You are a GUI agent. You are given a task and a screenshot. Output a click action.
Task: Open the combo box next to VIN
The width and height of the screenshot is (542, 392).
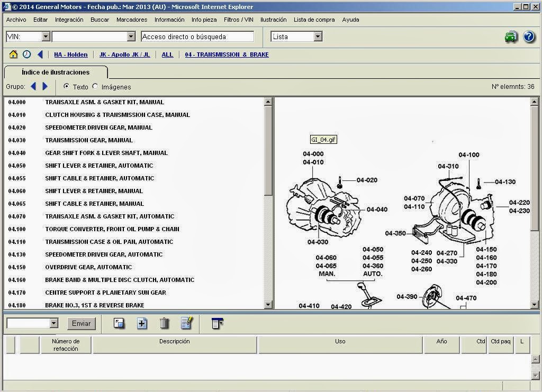click(x=131, y=37)
